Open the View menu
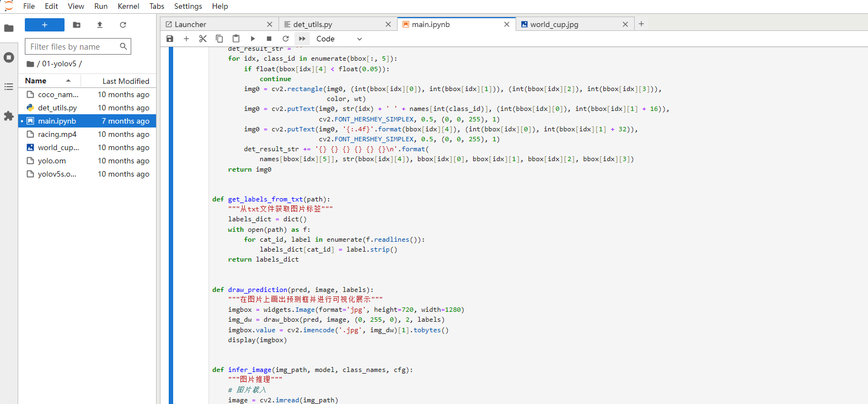The width and height of the screenshot is (868, 404). pyautogui.click(x=76, y=6)
